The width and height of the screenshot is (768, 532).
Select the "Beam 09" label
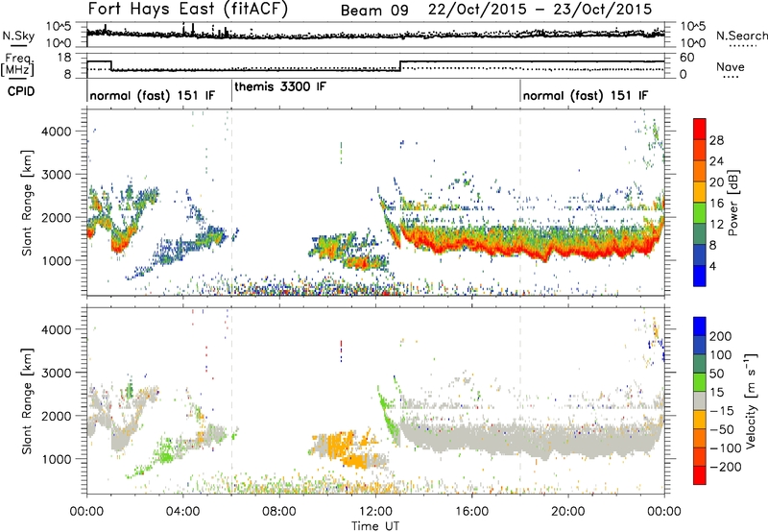tap(374, 11)
